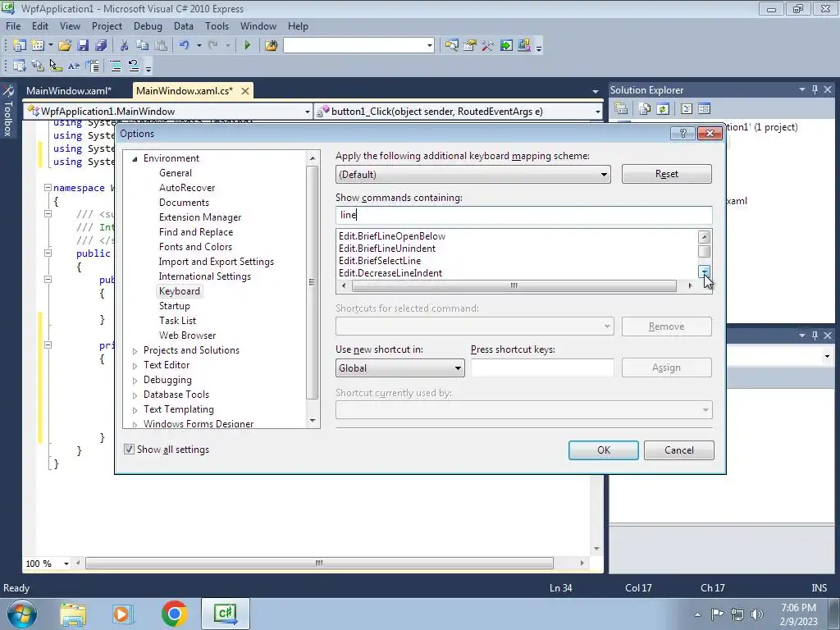This screenshot has width=840, height=630.
Task: Click the Display Quick Info icon
Action: click(x=56, y=66)
